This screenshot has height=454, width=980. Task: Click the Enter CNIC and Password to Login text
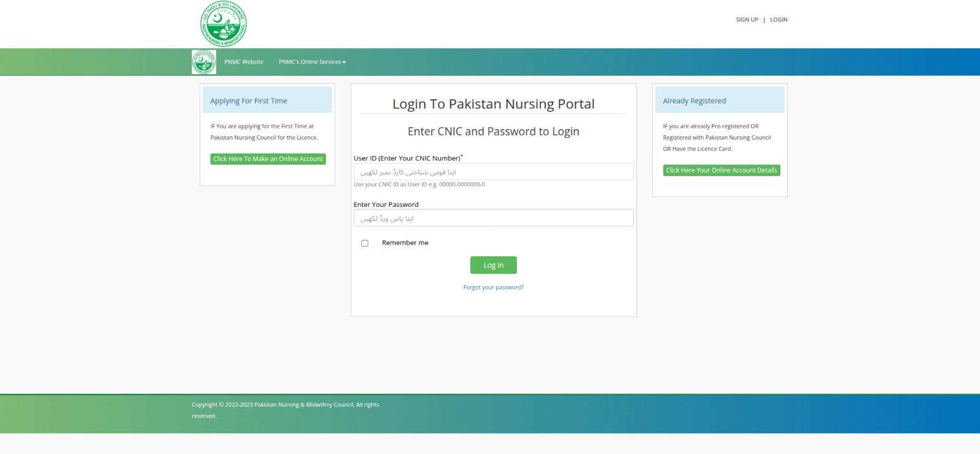(x=494, y=132)
